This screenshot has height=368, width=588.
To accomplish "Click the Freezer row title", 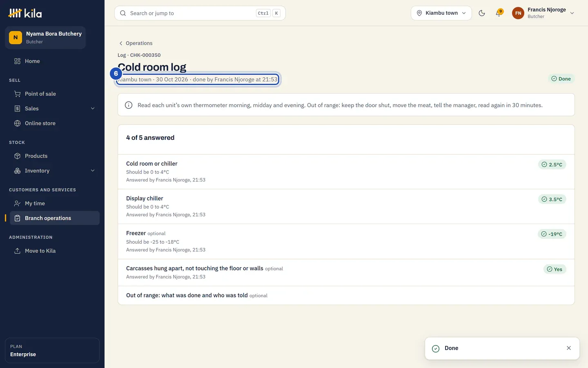I will (x=136, y=233).
